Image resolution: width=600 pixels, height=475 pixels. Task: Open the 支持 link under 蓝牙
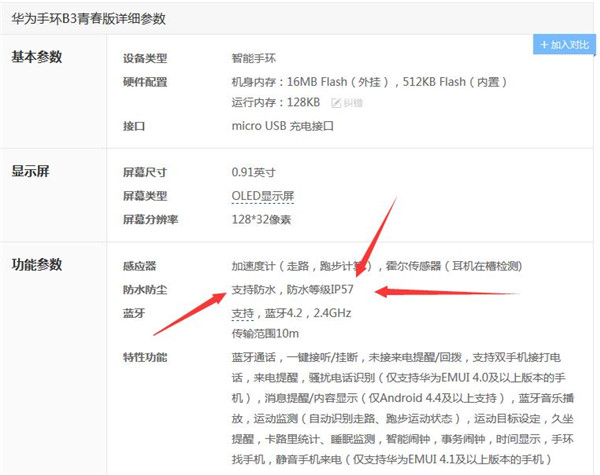pyautogui.click(x=243, y=313)
